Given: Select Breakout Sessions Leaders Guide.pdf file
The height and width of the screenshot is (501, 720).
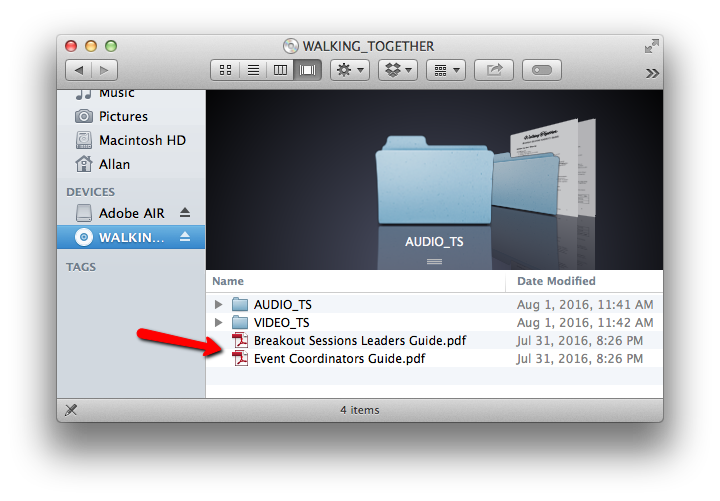Looking at the screenshot, I should [x=359, y=340].
